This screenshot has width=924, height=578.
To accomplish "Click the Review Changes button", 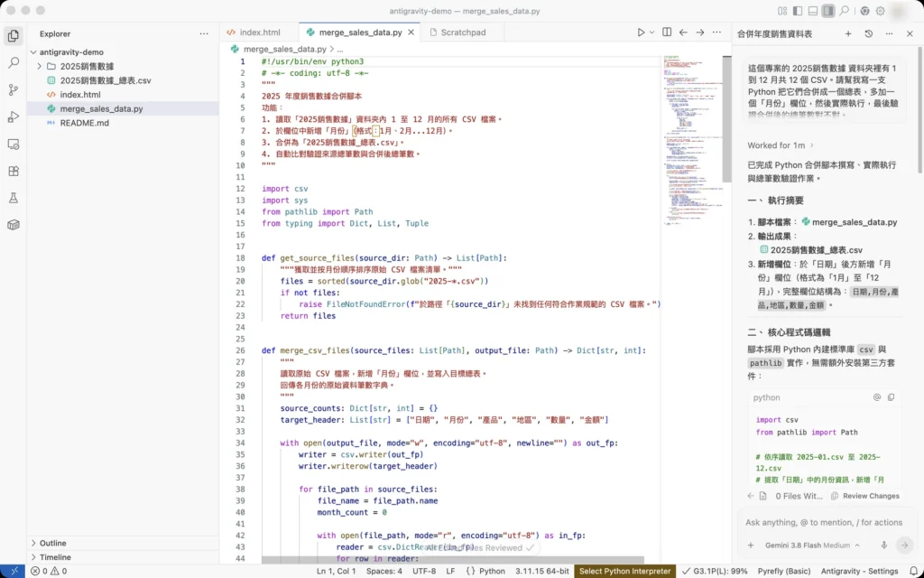I will tap(865, 496).
